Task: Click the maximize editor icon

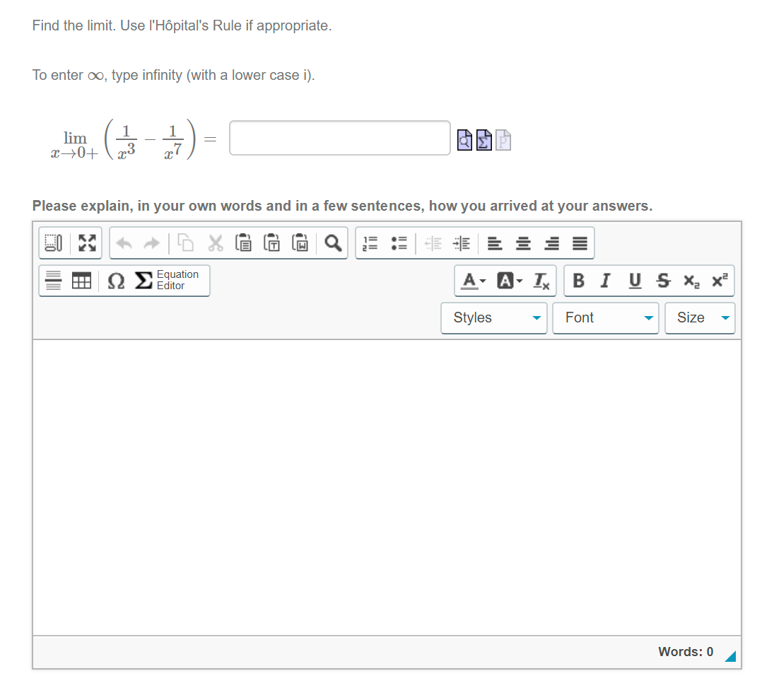Action: pyautogui.click(x=86, y=243)
